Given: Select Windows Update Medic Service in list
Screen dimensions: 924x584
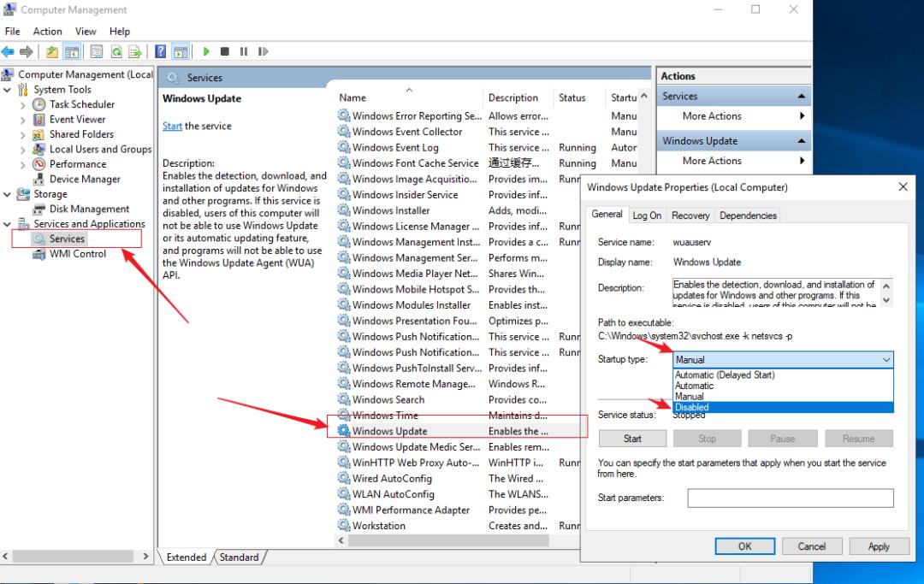Looking at the screenshot, I should [x=416, y=447].
